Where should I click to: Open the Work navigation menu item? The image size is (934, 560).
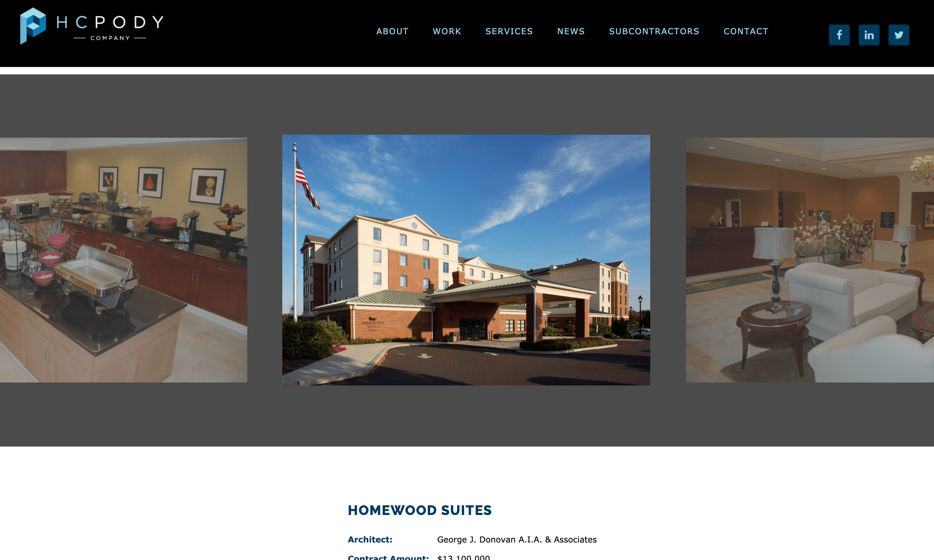click(x=447, y=31)
